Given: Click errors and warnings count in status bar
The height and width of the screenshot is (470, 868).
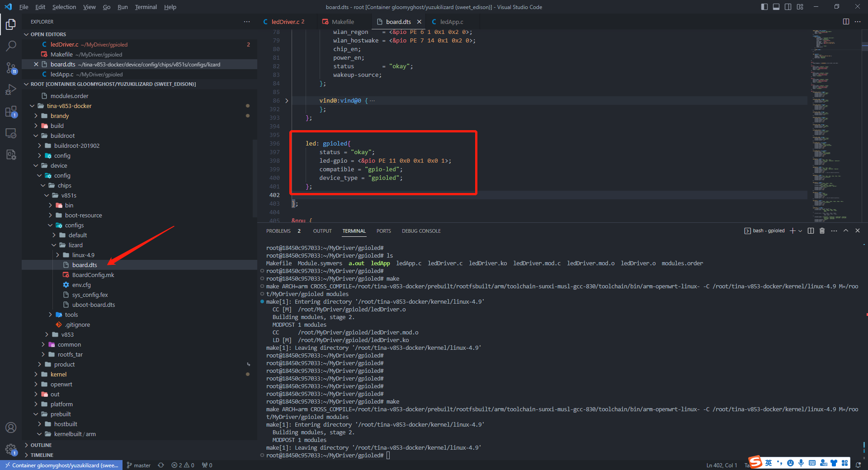Looking at the screenshot, I should tap(183, 465).
